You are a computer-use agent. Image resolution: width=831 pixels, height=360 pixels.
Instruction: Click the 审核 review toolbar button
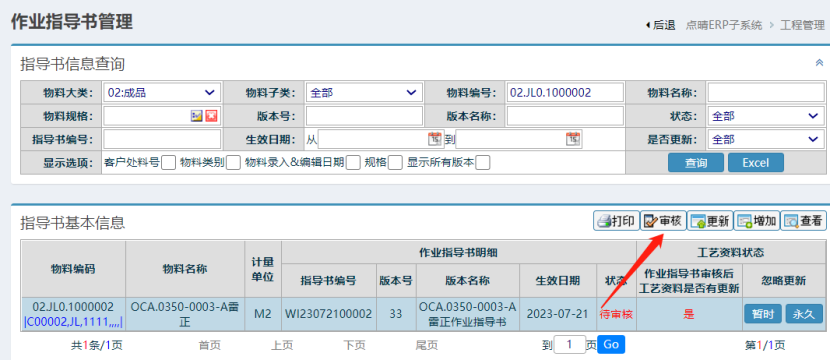663,221
